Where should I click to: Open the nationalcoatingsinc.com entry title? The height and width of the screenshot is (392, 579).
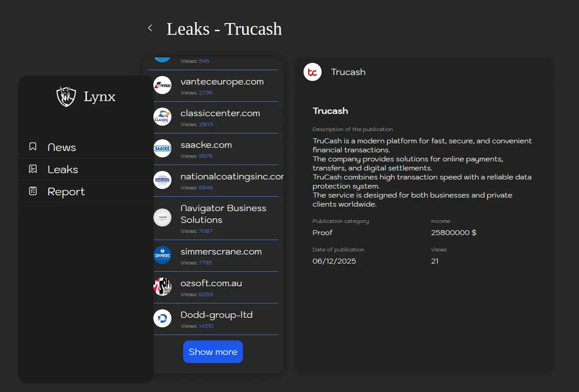click(232, 177)
